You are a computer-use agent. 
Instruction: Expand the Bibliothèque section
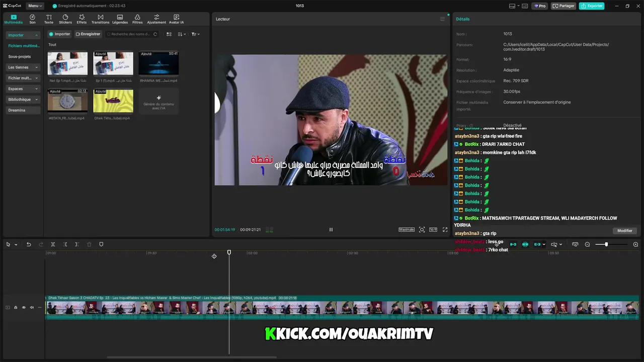tap(23, 100)
